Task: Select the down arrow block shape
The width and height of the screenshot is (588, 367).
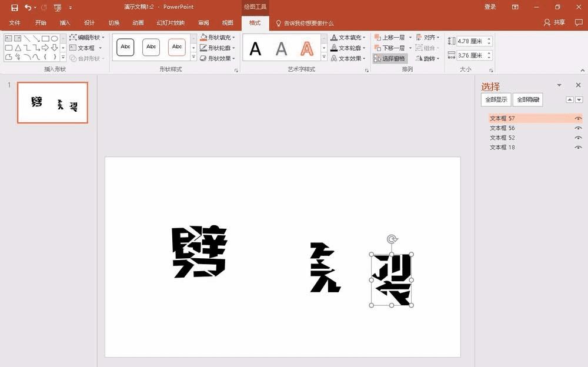Action: point(54,48)
